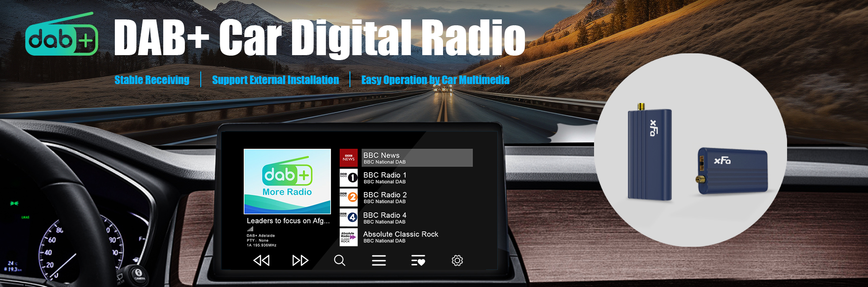Click the 'DAB+ Adelaide' label

260,235
